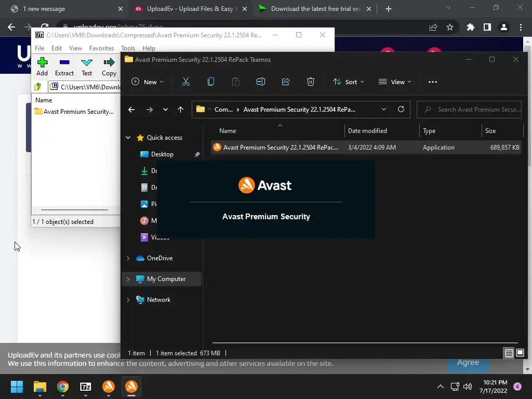Refresh the Explorer folder view

(x=401, y=109)
